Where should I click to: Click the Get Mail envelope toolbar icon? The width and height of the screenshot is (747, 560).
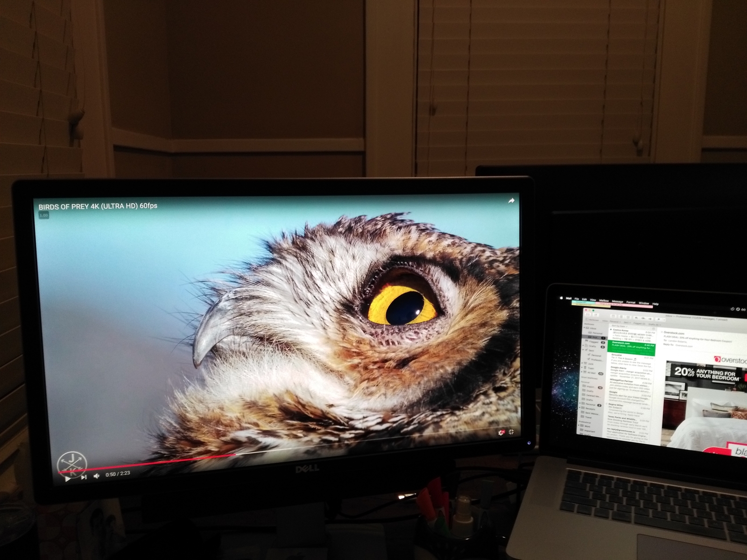coord(588,314)
